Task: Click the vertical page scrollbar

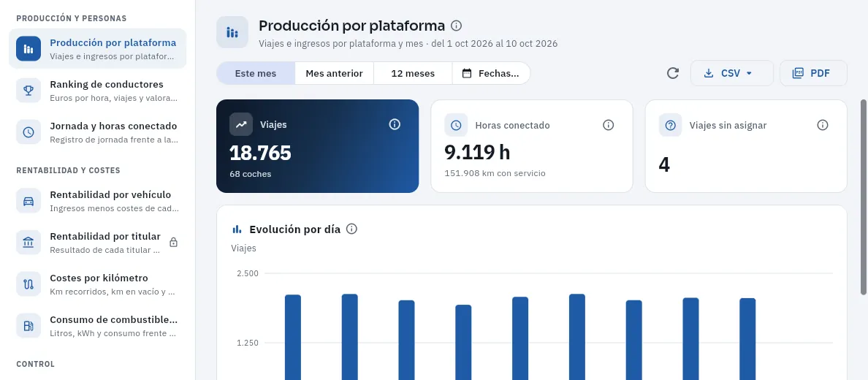Action: (864, 197)
